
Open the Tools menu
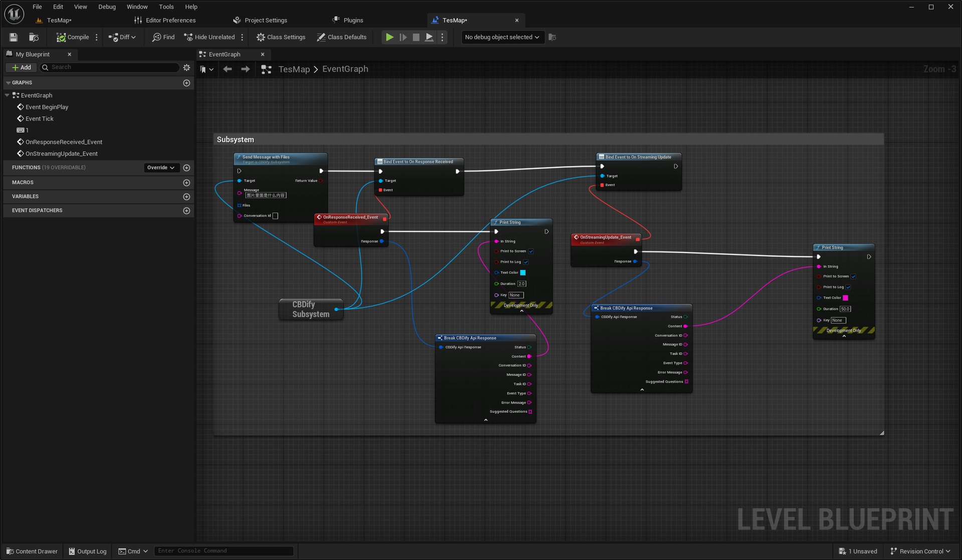(166, 7)
